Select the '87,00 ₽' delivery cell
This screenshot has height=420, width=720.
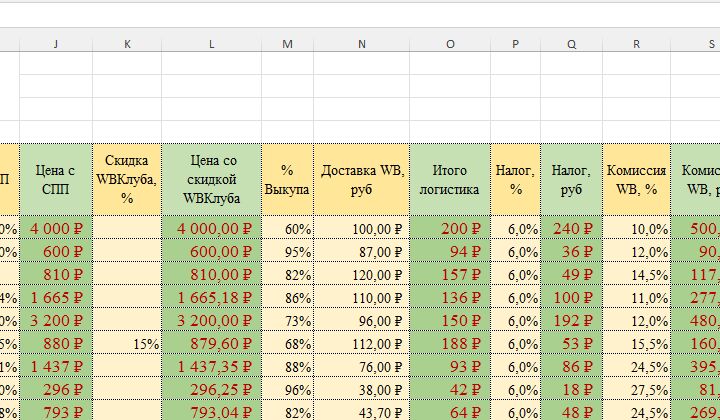362,251
